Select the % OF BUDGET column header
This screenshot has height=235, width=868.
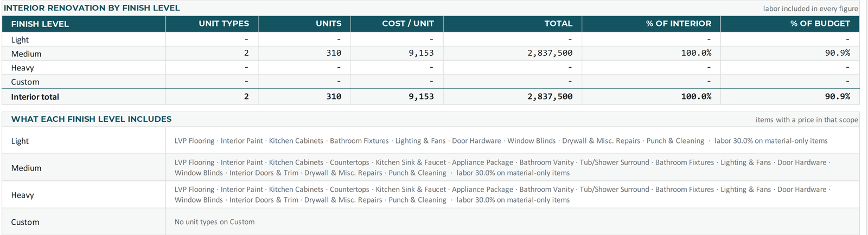tap(790, 24)
